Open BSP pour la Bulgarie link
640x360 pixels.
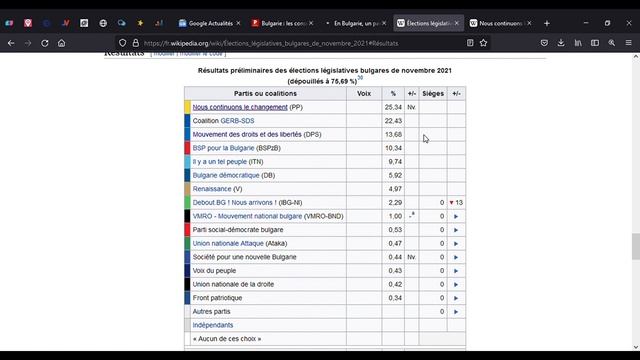[x=223, y=148]
